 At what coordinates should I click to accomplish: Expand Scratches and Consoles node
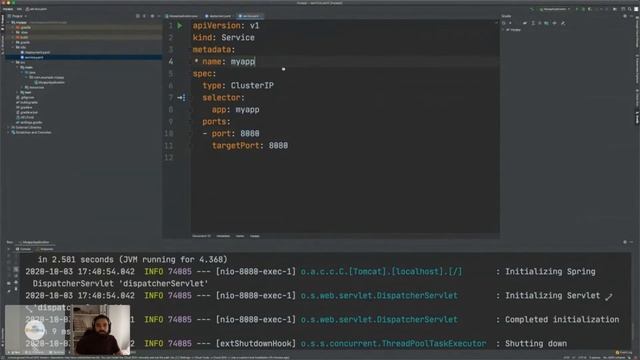(8, 132)
